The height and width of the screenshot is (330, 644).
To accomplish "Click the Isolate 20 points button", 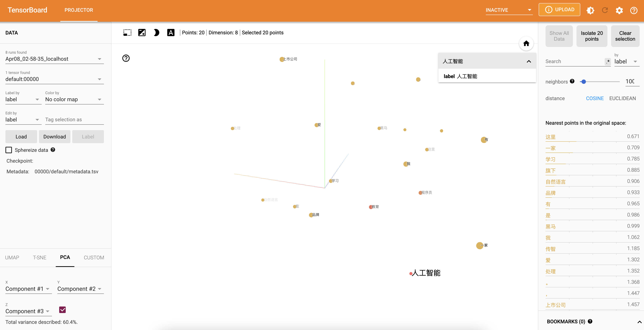I will (x=592, y=36).
